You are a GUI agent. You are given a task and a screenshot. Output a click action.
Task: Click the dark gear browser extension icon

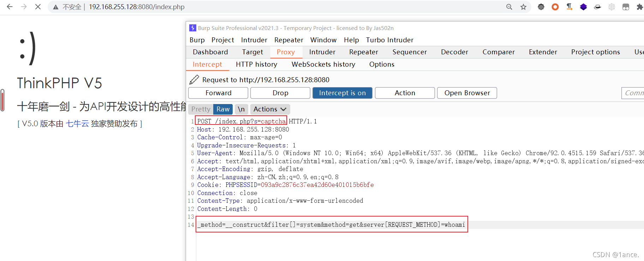coord(541,7)
